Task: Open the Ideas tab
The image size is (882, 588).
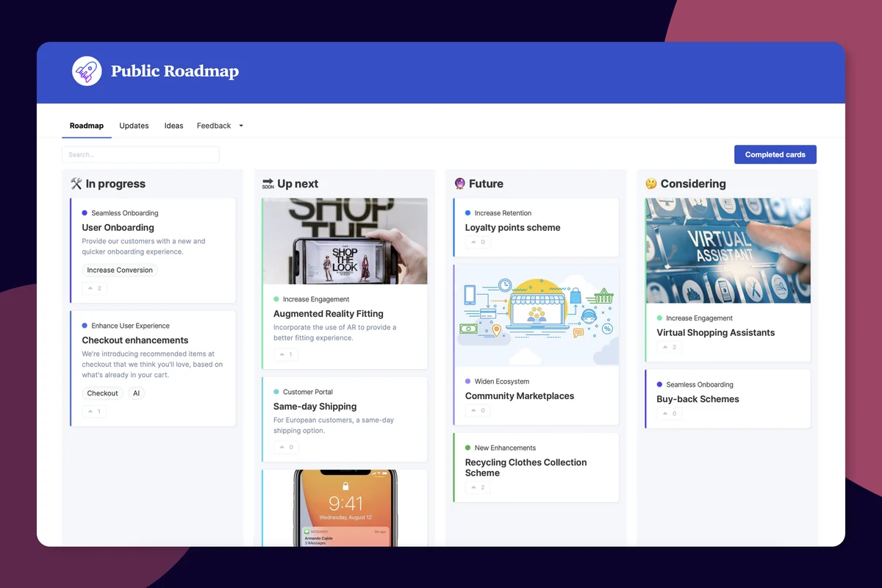Action: (x=173, y=126)
